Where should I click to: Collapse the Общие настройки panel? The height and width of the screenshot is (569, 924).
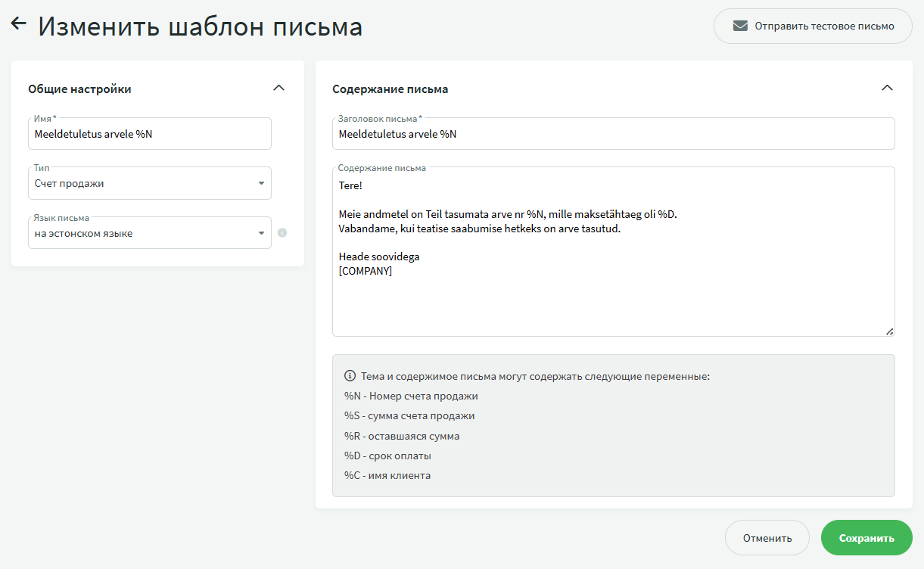[278, 88]
